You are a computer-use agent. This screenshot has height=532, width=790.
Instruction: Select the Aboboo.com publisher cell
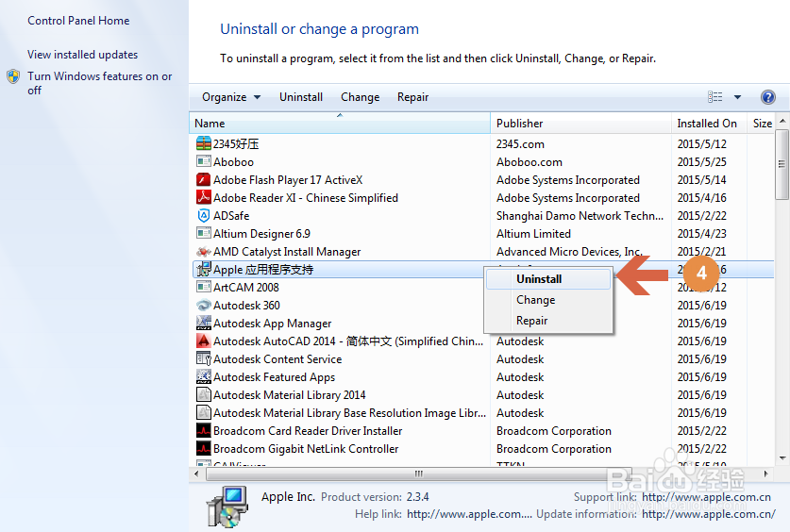click(529, 162)
